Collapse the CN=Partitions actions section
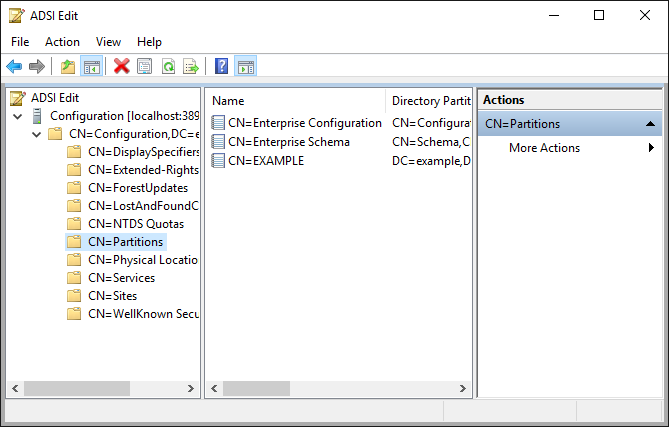This screenshot has height=427, width=669. [650, 124]
